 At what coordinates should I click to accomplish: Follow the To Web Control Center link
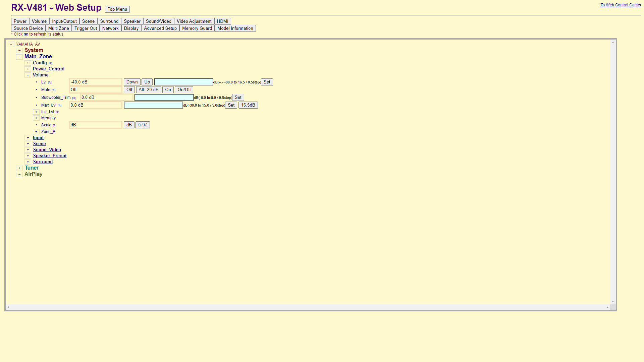click(x=621, y=5)
